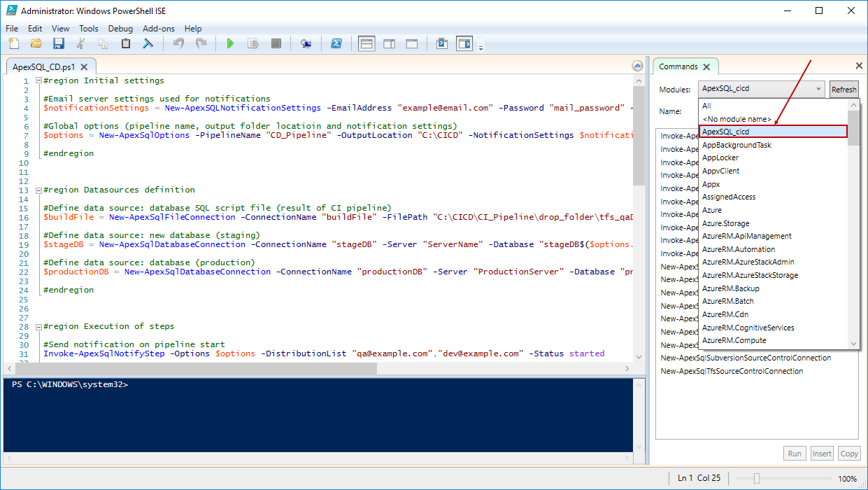Open the New Remote PowerShell Tab icon

click(x=306, y=43)
